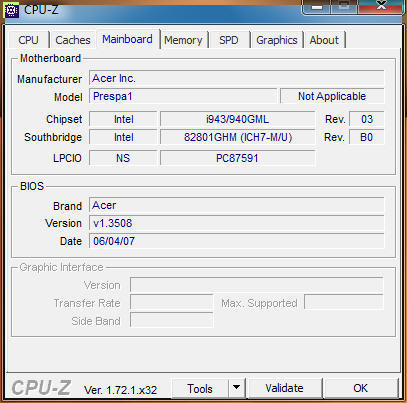The width and height of the screenshot is (407, 403).
Task: Click the Transfer Rate field
Action: (172, 303)
